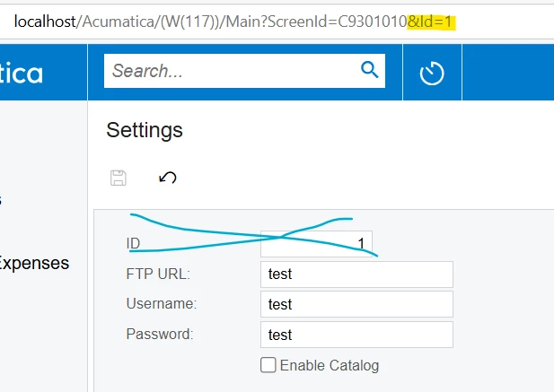Click the Username label

(x=162, y=305)
